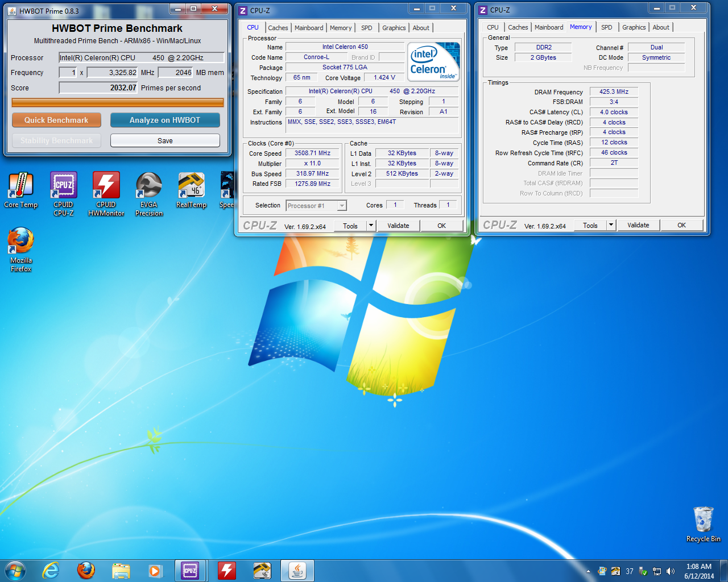Open CPUID CPU-Z desktop shortcut
Screen dimensions: 728x582
point(64,194)
